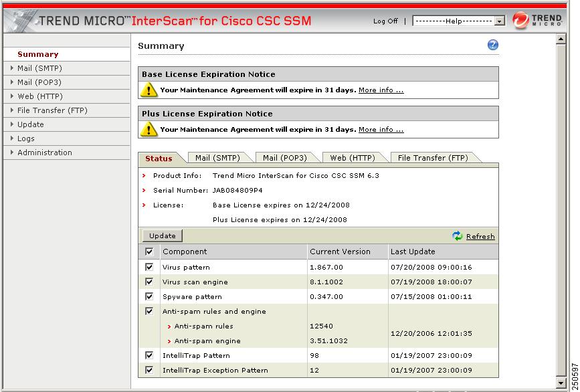Image resolution: width=580 pixels, height=392 pixels.
Task: Open More info for Base License notice
Action: (381, 90)
